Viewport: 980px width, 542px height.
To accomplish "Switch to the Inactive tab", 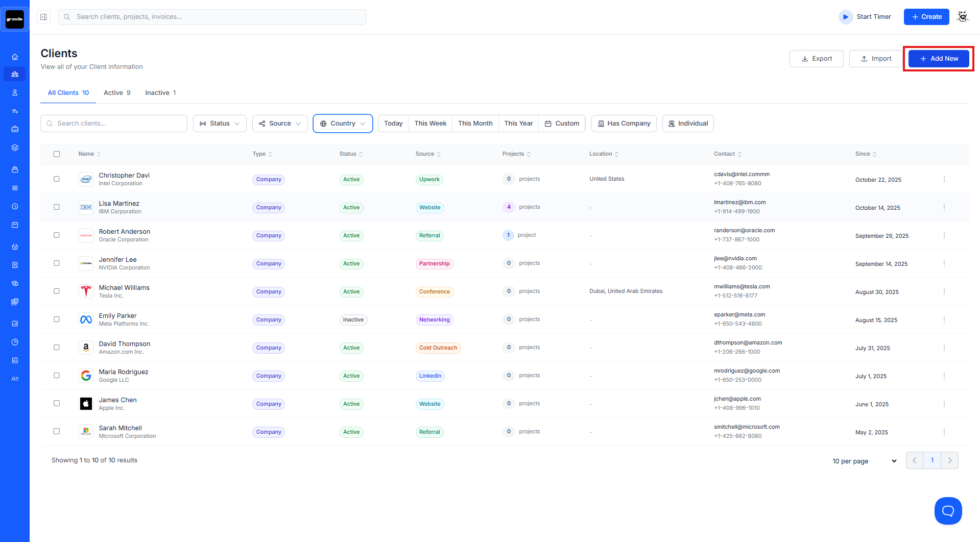I will (x=160, y=93).
